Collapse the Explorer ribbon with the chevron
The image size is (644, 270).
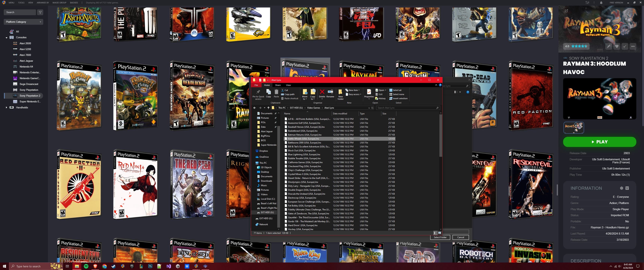[x=436, y=85]
